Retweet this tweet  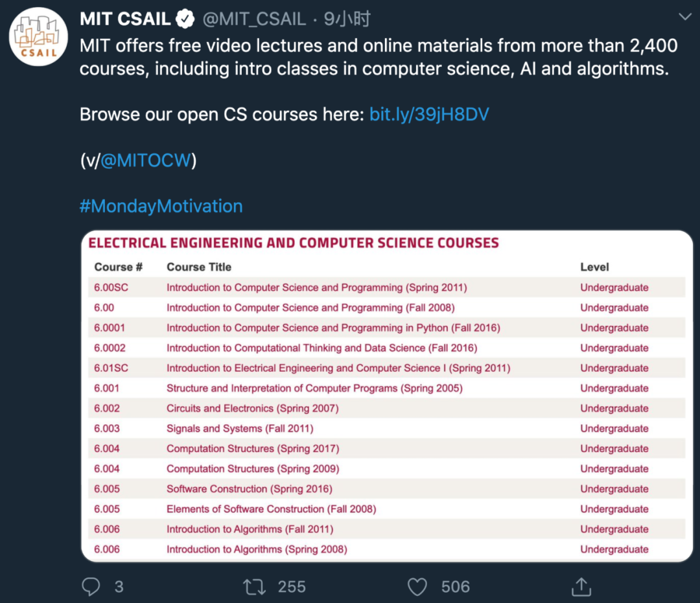pyautogui.click(x=255, y=587)
